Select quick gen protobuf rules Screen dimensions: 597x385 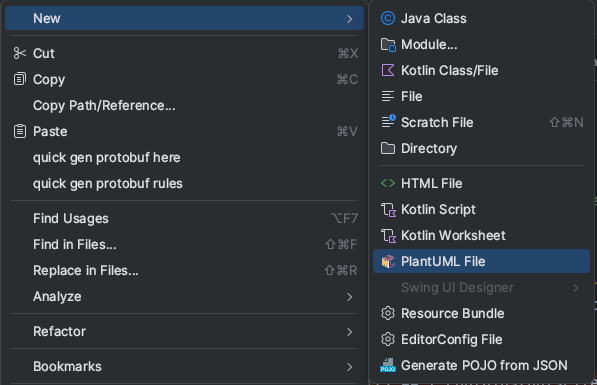[x=184, y=183]
